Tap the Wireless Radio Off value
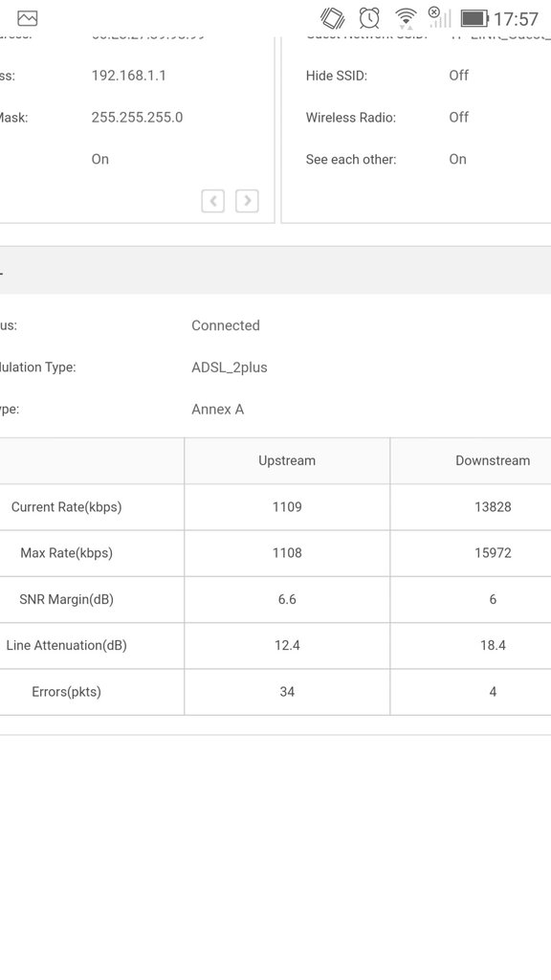Viewport: 551px width, 980px height. click(458, 118)
